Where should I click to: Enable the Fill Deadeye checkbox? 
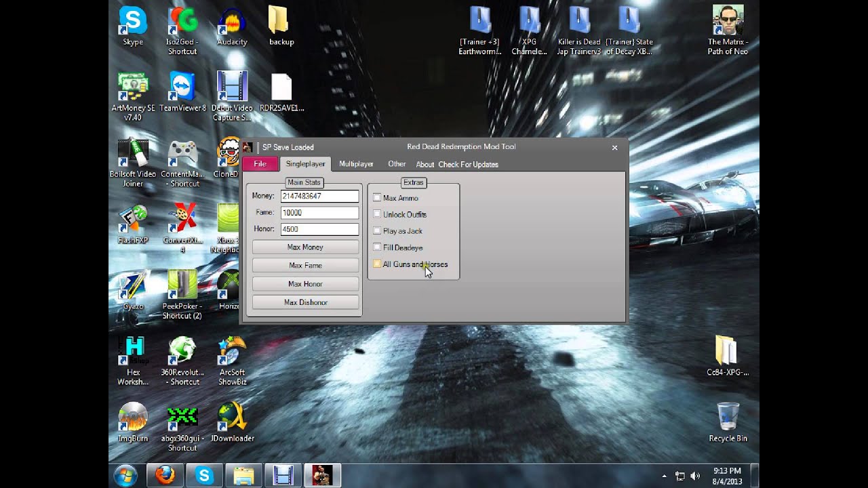point(377,247)
